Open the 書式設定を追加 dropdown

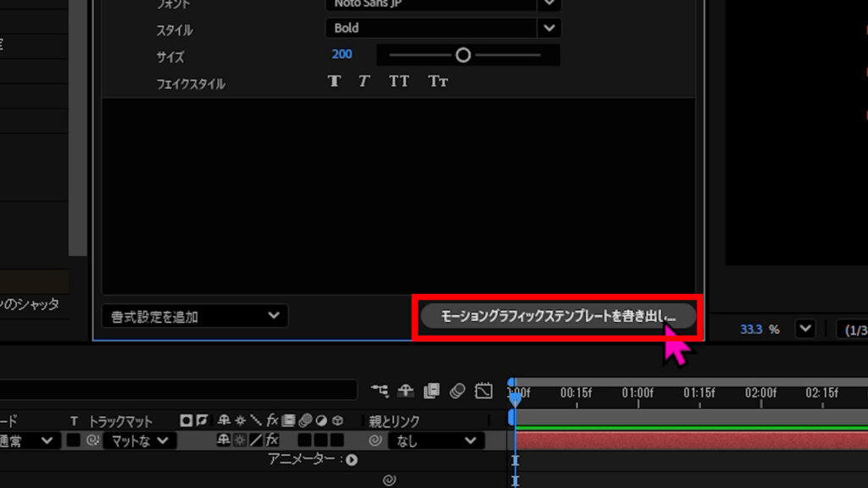pos(194,316)
